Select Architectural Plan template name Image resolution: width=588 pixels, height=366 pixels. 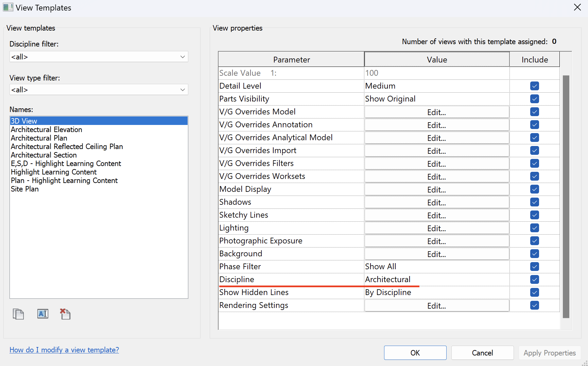tap(39, 138)
